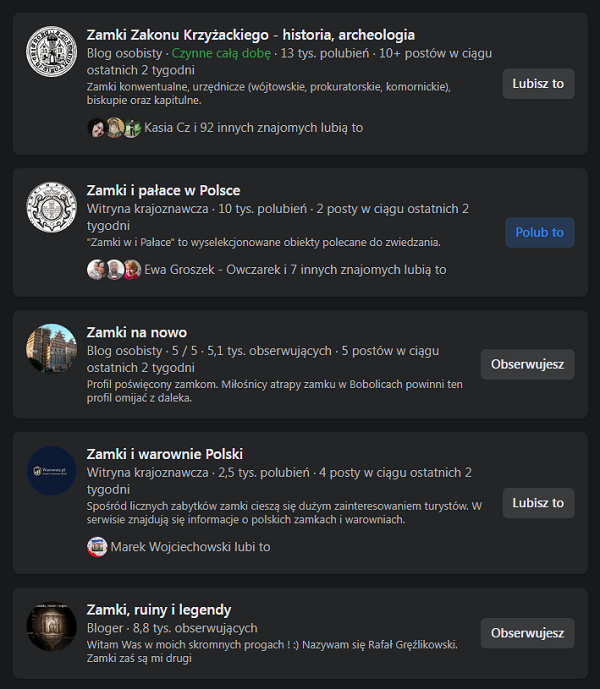
Task: Open Zamki na nowo page title
Action: [x=137, y=332]
